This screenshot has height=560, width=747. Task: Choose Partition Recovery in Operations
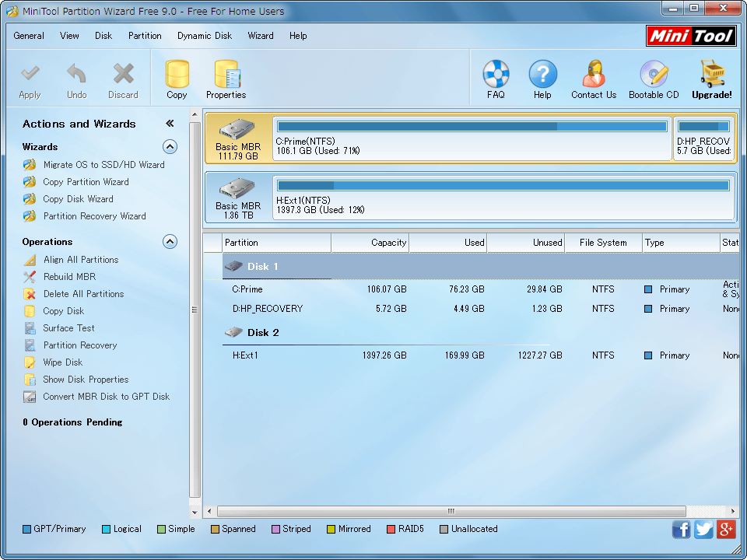[x=80, y=345]
